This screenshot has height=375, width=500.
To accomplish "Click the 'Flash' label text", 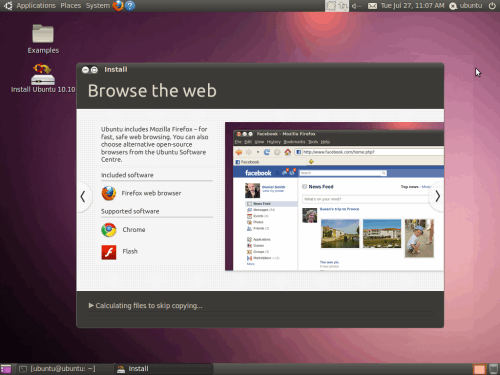I will point(130,251).
